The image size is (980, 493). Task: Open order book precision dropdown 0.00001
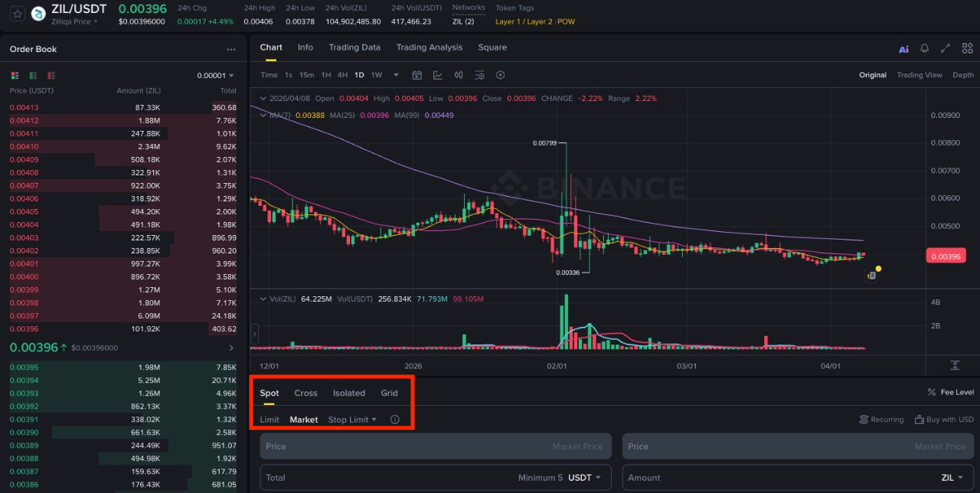(216, 76)
